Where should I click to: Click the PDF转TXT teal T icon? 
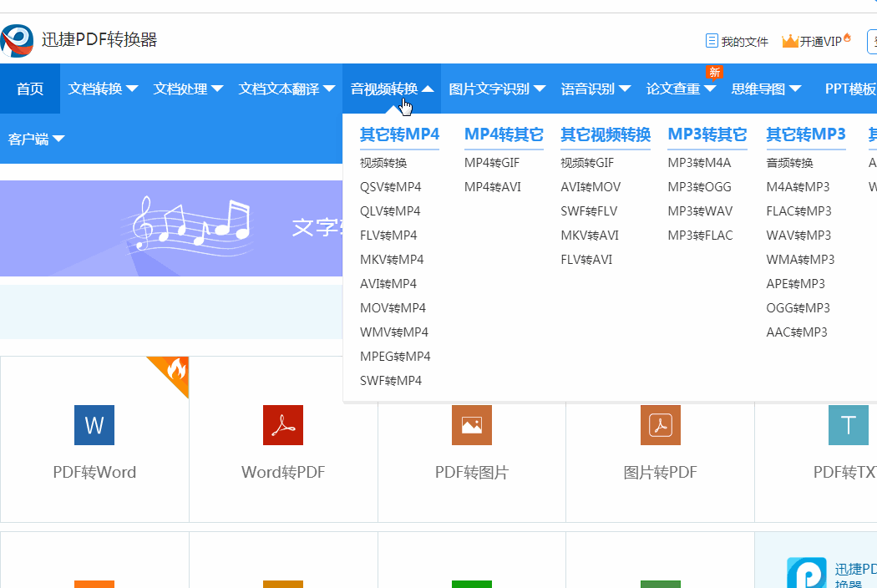(848, 425)
